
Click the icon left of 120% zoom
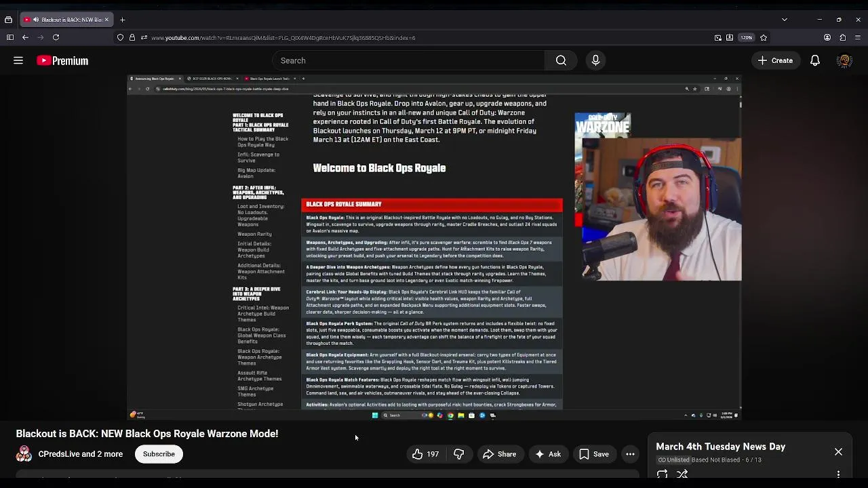tap(730, 37)
